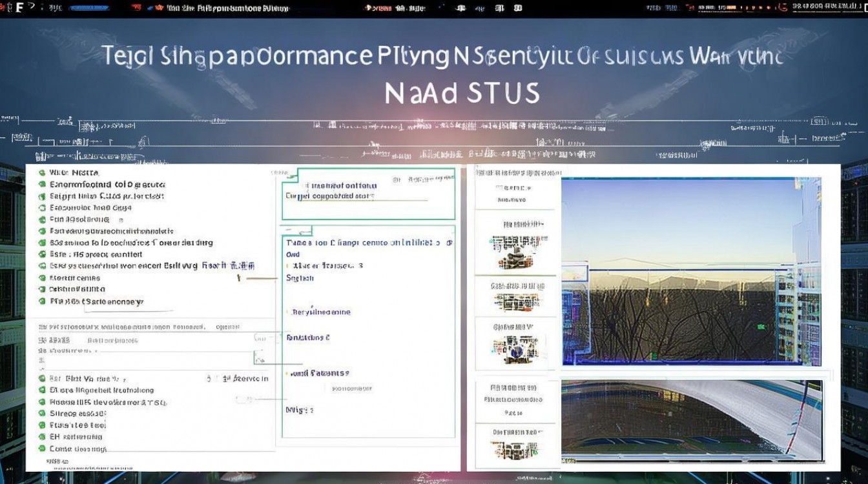Image resolution: width=868 pixels, height=484 pixels.
Task: Click the green icon next to "Pfa 3 6s CSarle enoney"
Action: [42, 301]
